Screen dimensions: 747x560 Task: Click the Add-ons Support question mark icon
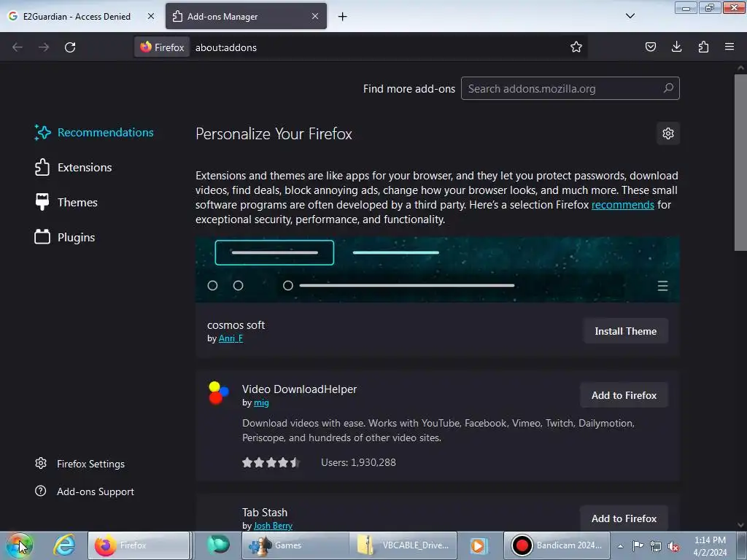point(41,491)
